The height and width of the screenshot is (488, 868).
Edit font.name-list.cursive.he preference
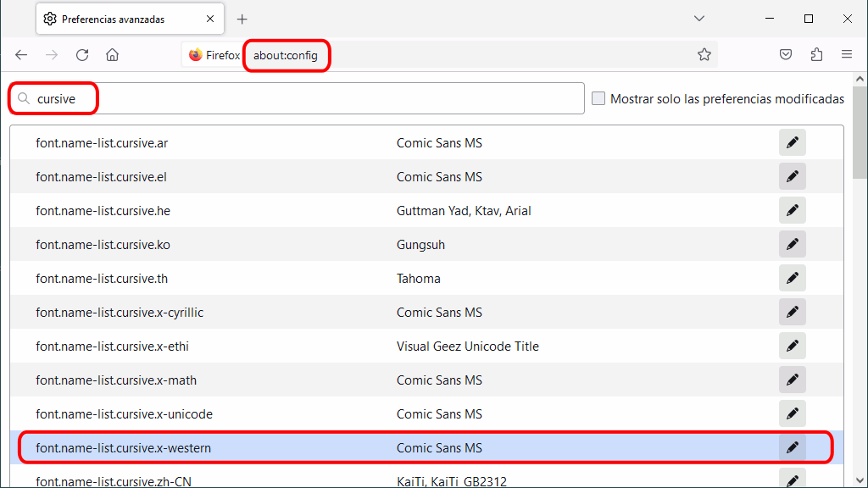tap(793, 210)
